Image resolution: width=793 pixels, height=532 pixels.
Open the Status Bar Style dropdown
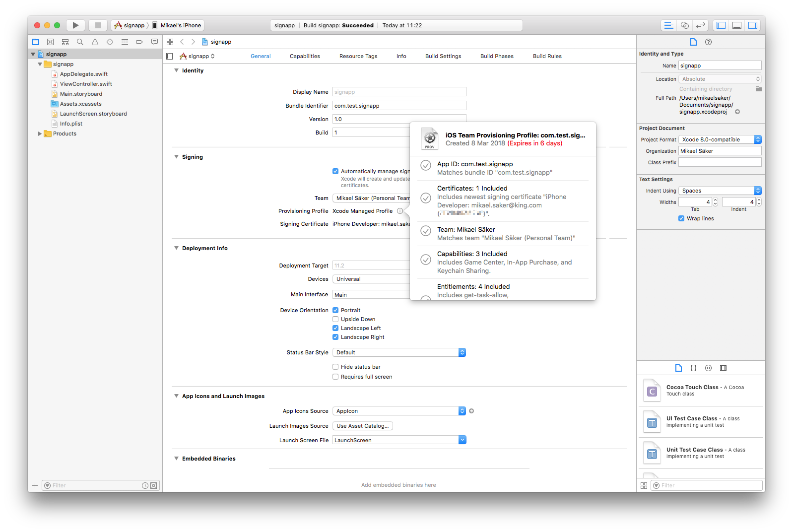(399, 352)
